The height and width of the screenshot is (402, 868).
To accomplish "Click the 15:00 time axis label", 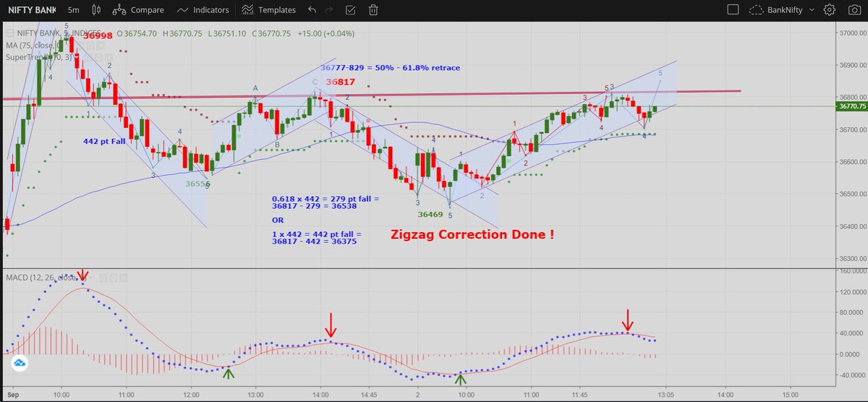I will [x=791, y=395].
